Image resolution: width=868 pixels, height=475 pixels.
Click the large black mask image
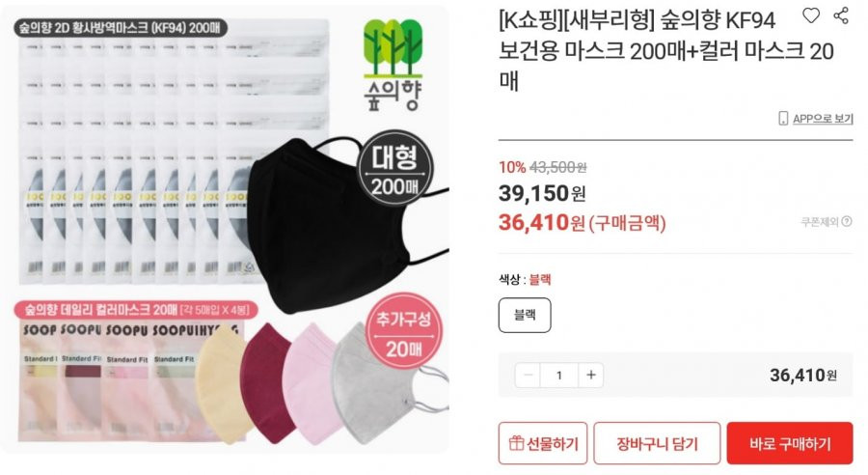[x=332, y=227]
